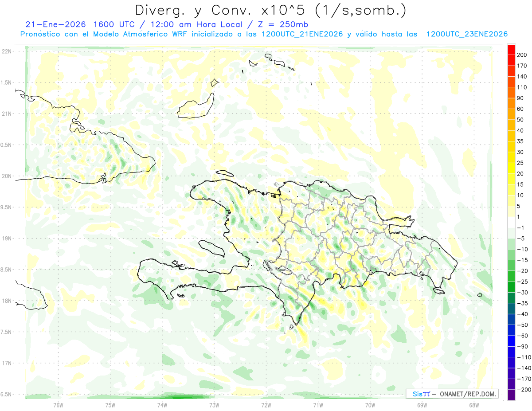Click the '20N' latitude label
Screen dimensions: 532x411
(x=6, y=176)
